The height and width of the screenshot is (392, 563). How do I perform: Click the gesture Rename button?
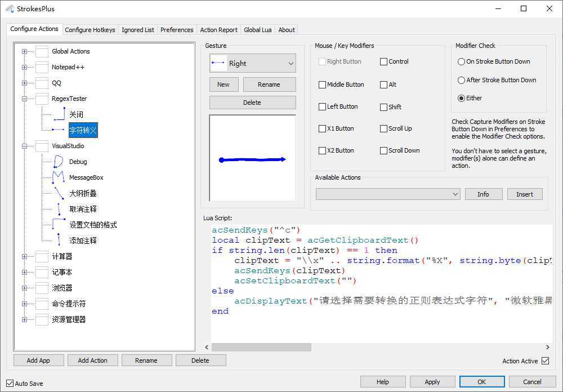tap(269, 84)
